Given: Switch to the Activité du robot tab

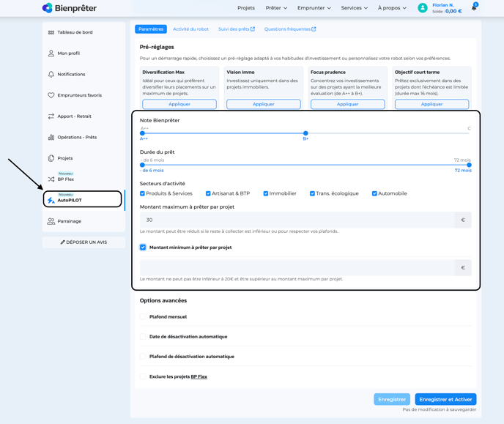Looking at the screenshot, I should pyautogui.click(x=190, y=29).
